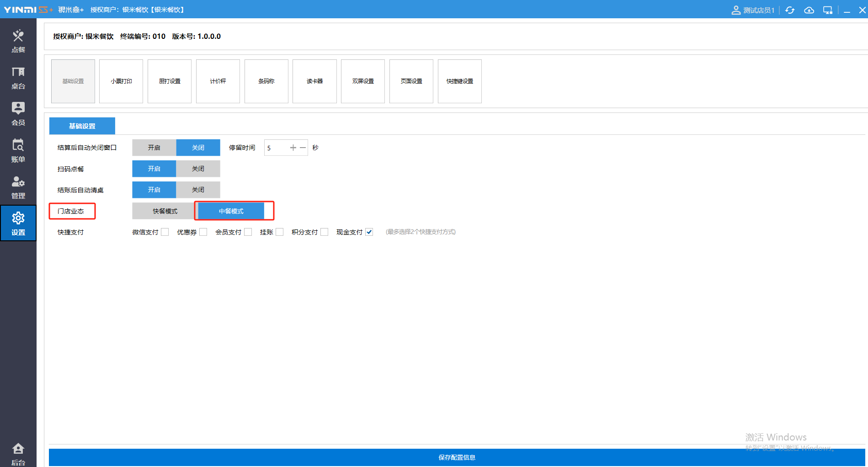Click the cloud download icon
The image size is (868, 467).
tap(809, 10)
